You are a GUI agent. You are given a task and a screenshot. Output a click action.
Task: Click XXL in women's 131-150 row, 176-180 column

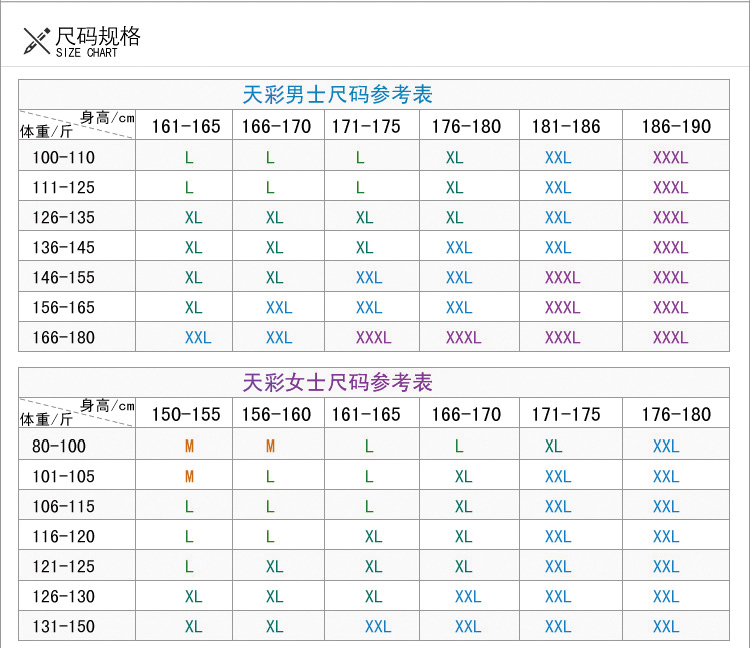pos(666,627)
